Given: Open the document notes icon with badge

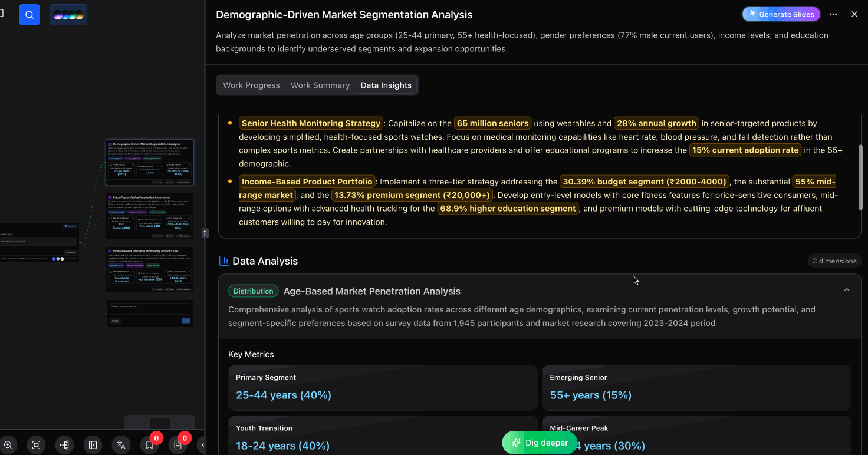Looking at the screenshot, I should point(177,445).
